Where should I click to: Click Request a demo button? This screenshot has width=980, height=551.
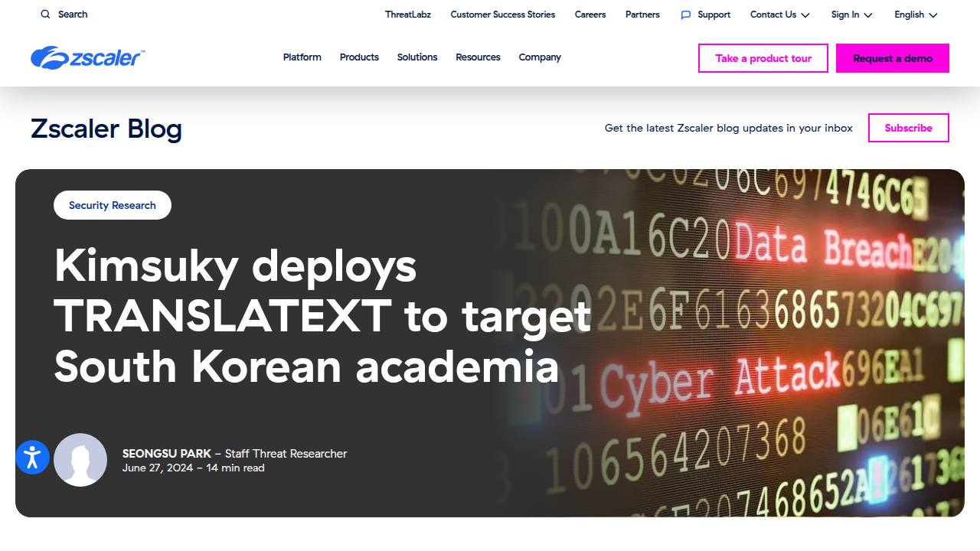tap(893, 58)
